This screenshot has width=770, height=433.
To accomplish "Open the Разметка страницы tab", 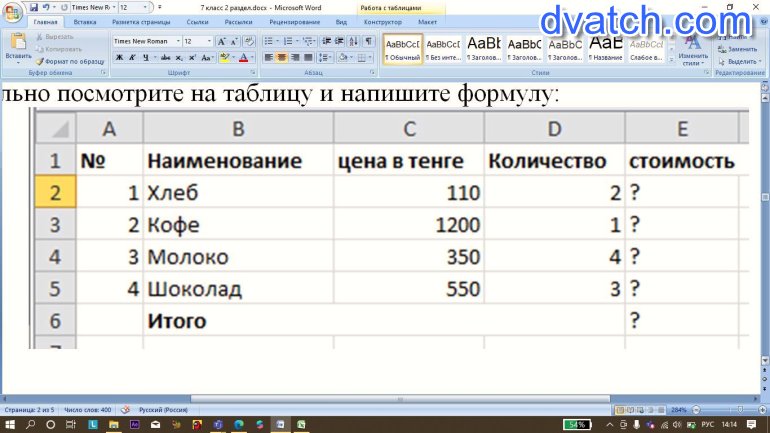I will tap(140, 21).
